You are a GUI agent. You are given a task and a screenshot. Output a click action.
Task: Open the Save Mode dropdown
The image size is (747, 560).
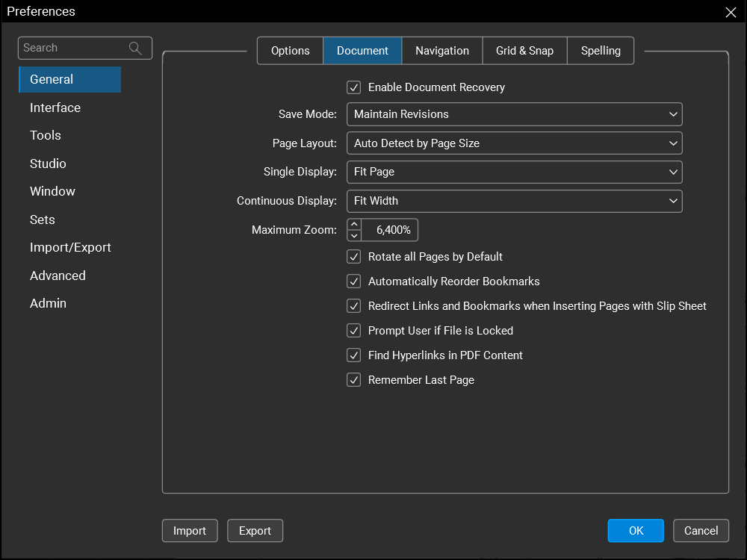pyautogui.click(x=514, y=114)
